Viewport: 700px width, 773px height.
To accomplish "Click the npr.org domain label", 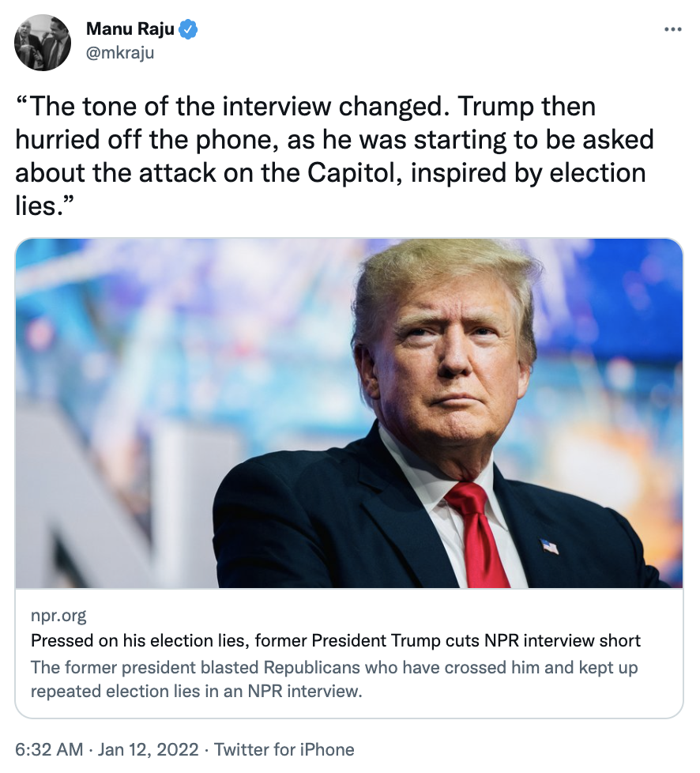I will [59, 616].
